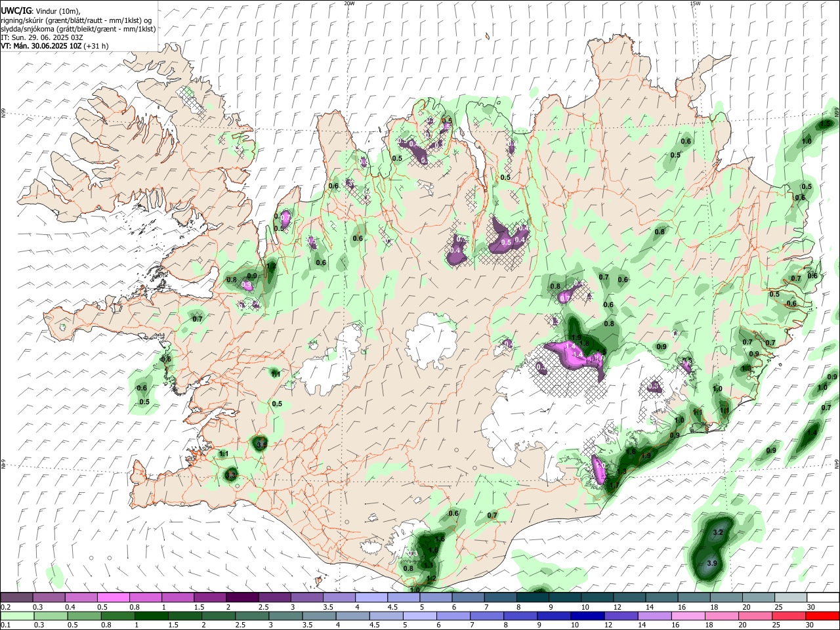The image size is (840, 630).
Task: Pick the dark purple 2 swatch in the snow legend row
Action: pos(242,598)
